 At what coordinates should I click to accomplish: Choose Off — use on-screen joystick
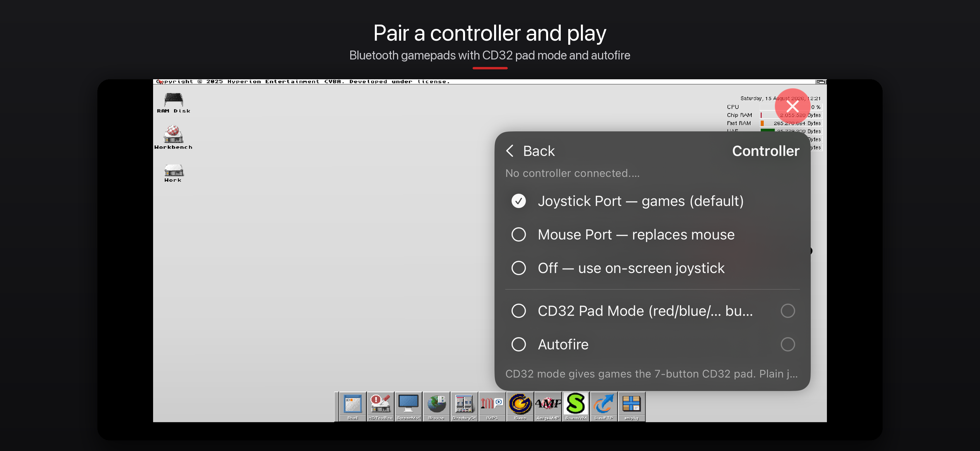[x=652, y=268]
